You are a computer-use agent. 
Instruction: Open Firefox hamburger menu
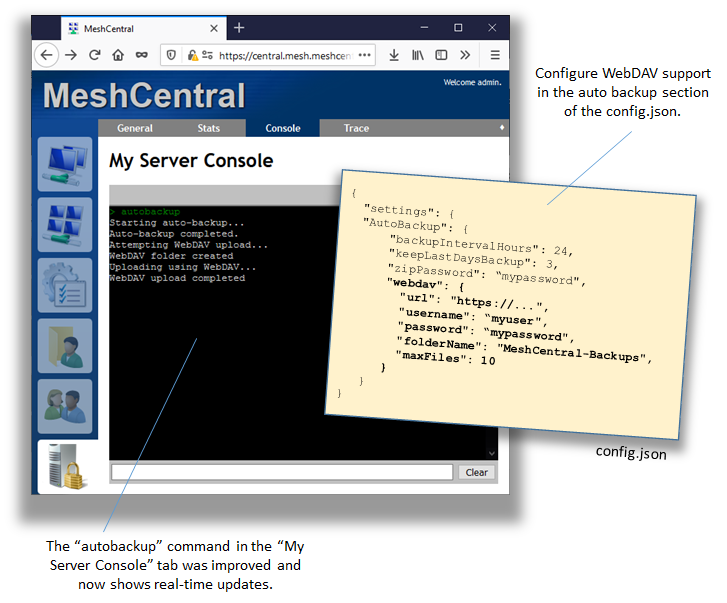[495, 55]
